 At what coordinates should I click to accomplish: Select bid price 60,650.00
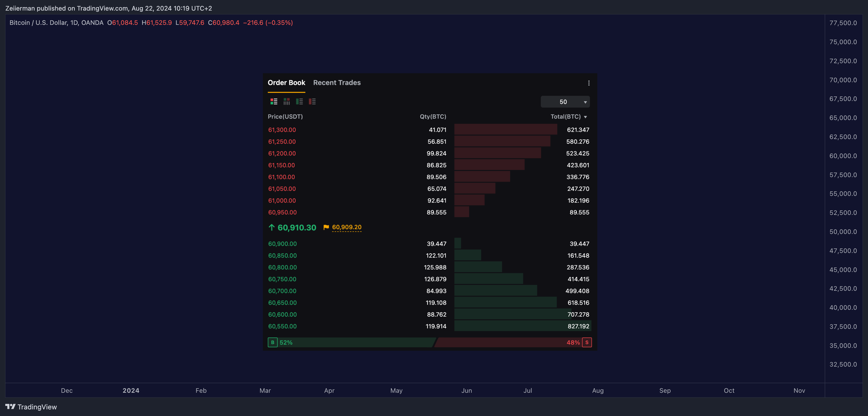(282, 303)
